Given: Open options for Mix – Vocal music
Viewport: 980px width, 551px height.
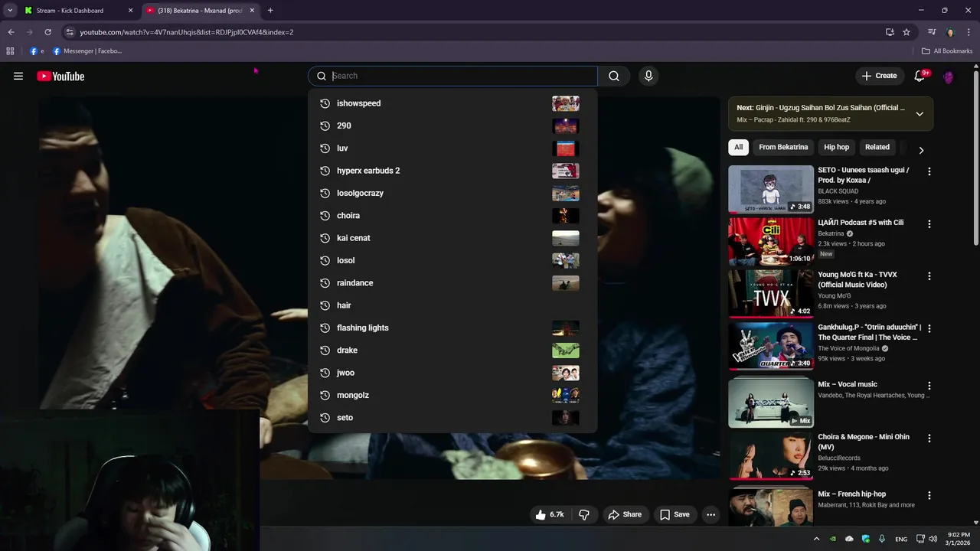Looking at the screenshot, I should (929, 386).
